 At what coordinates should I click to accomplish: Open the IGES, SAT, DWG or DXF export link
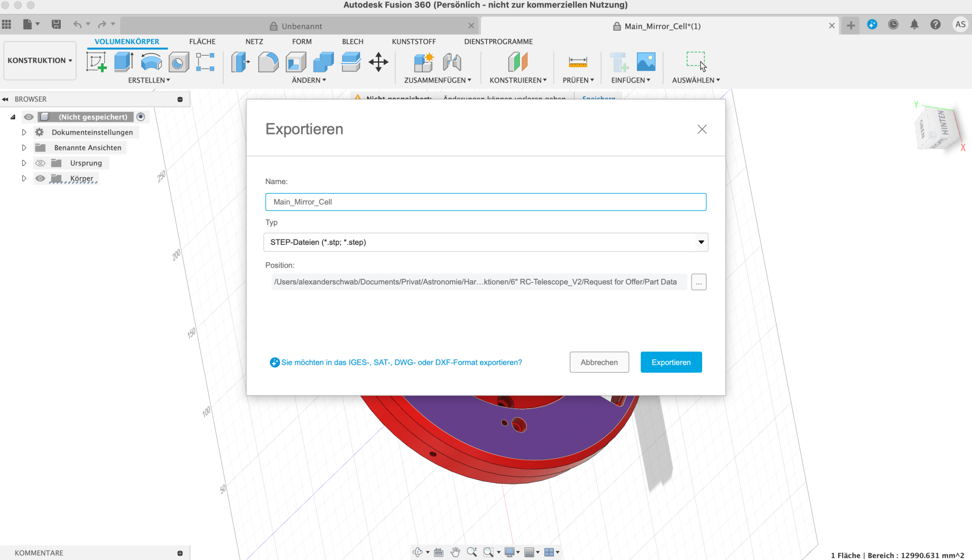(x=401, y=362)
